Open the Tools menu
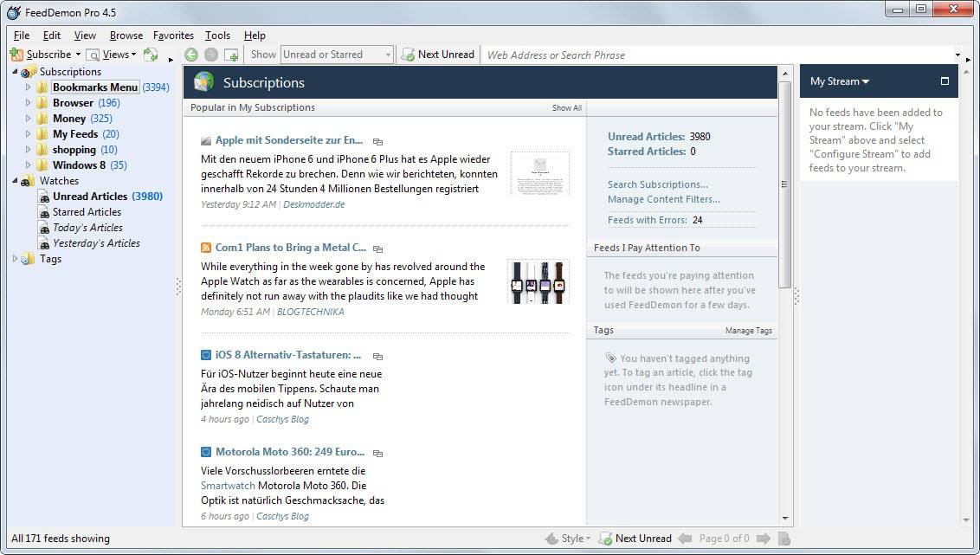 click(x=217, y=35)
